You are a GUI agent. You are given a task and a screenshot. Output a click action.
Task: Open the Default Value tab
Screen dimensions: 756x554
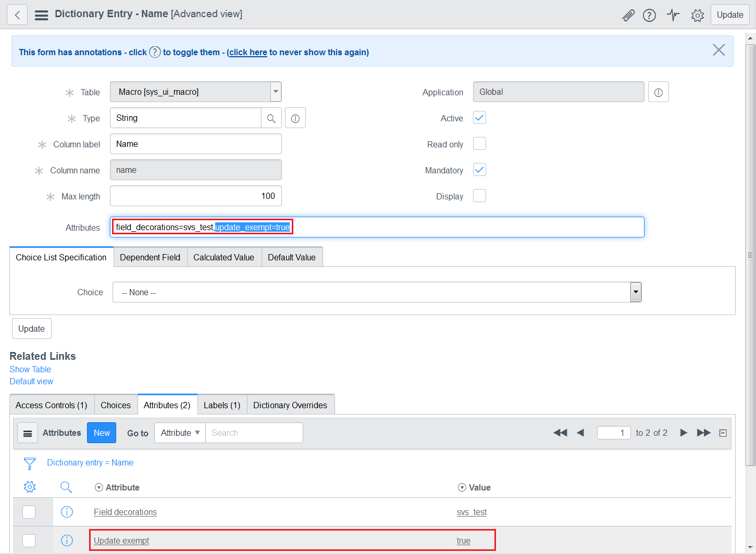click(292, 257)
